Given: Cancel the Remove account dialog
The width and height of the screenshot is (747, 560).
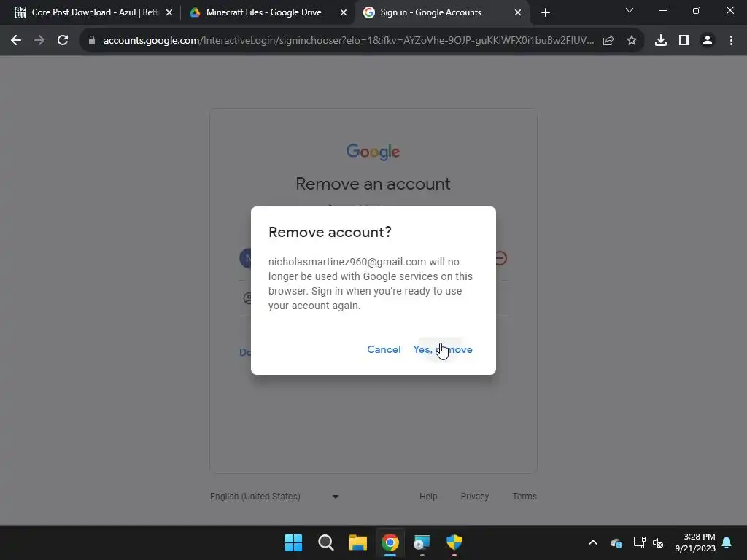Looking at the screenshot, I should tap(384, 349).
